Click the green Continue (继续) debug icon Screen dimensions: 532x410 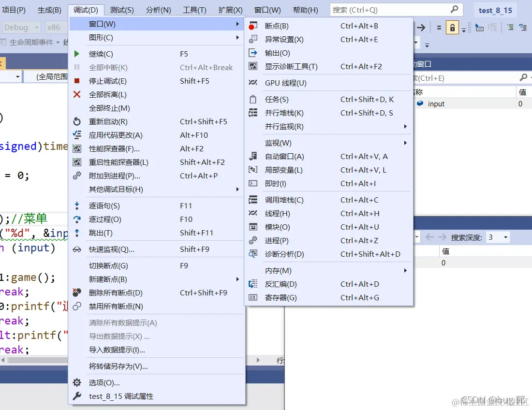pyautogui.click(x=77, y=54)
